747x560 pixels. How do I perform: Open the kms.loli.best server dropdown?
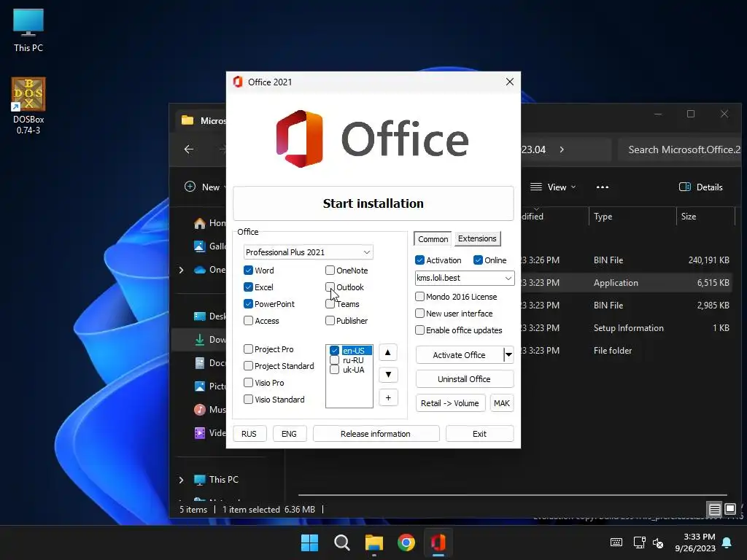pos(465,278)
